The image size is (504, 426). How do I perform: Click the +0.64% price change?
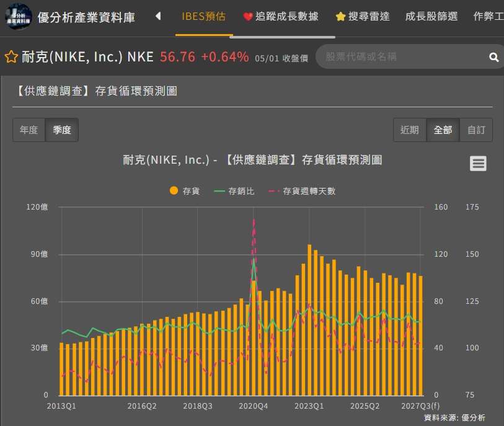(x=224, y=57)
